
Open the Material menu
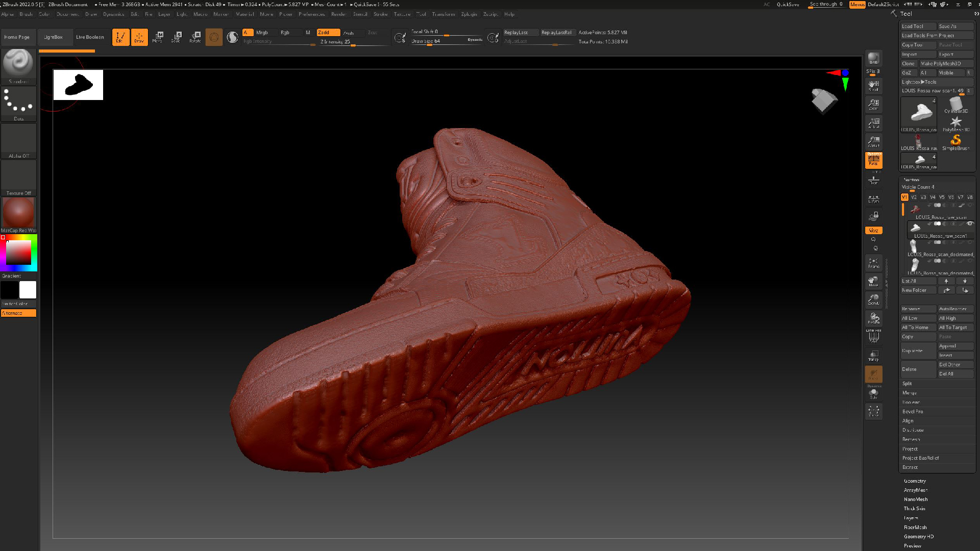(245, 14)
